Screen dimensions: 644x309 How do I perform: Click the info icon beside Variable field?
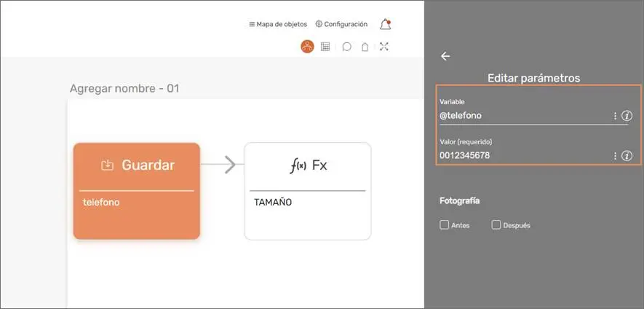[627, 116]
